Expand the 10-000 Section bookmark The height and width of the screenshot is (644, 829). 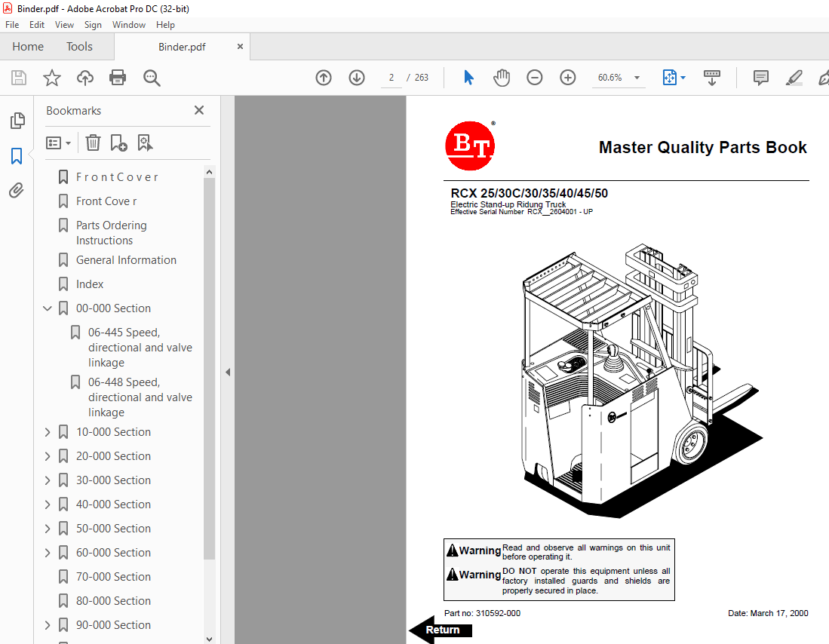point(48,432)
